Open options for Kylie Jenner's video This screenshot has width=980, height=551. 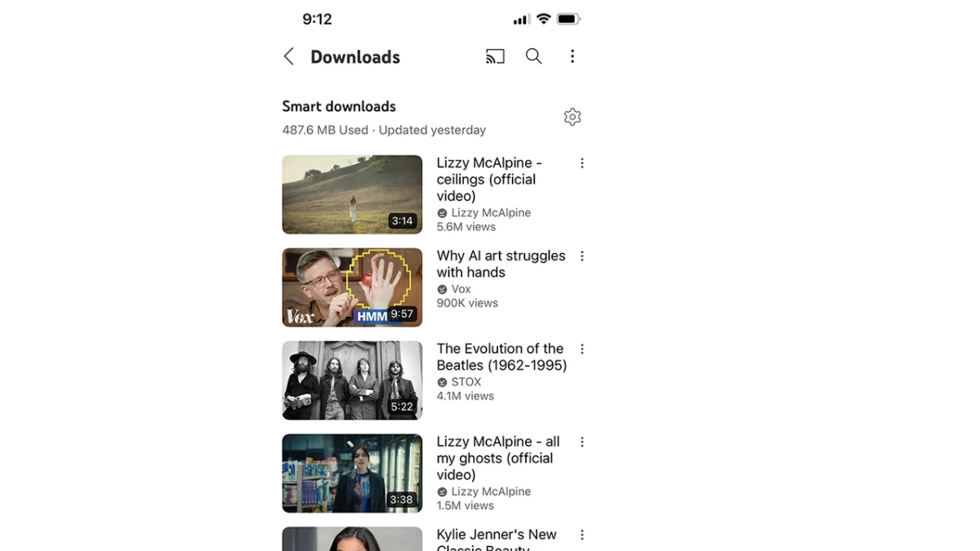581,535
